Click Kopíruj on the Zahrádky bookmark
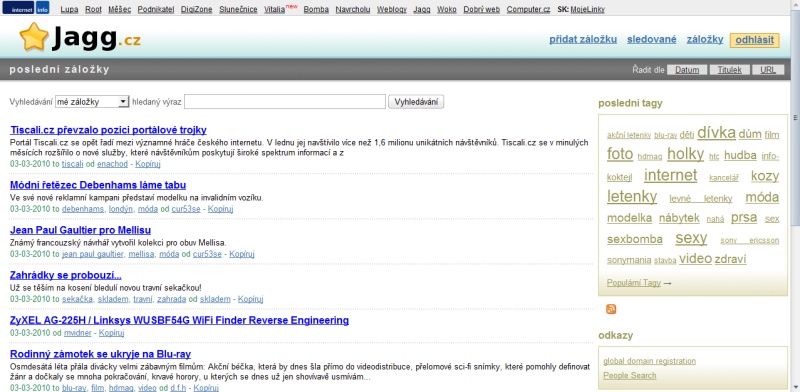Viewport: 800px width, 392px height. [x=251, y=299]
